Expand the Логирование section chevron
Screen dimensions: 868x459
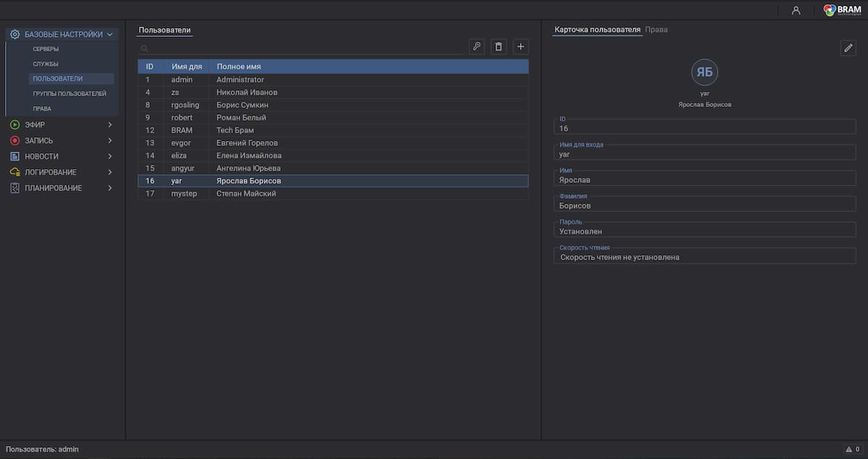click(x=110, y=172)
